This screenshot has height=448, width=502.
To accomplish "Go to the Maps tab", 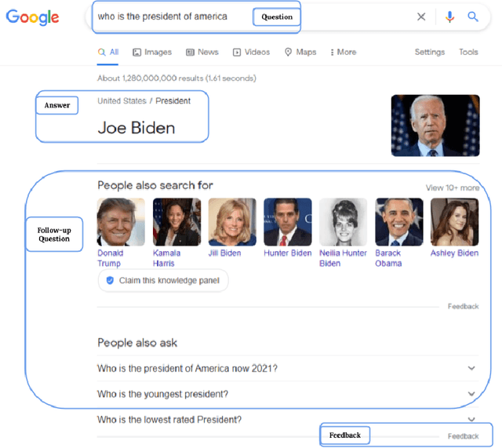I will (300, 52).
